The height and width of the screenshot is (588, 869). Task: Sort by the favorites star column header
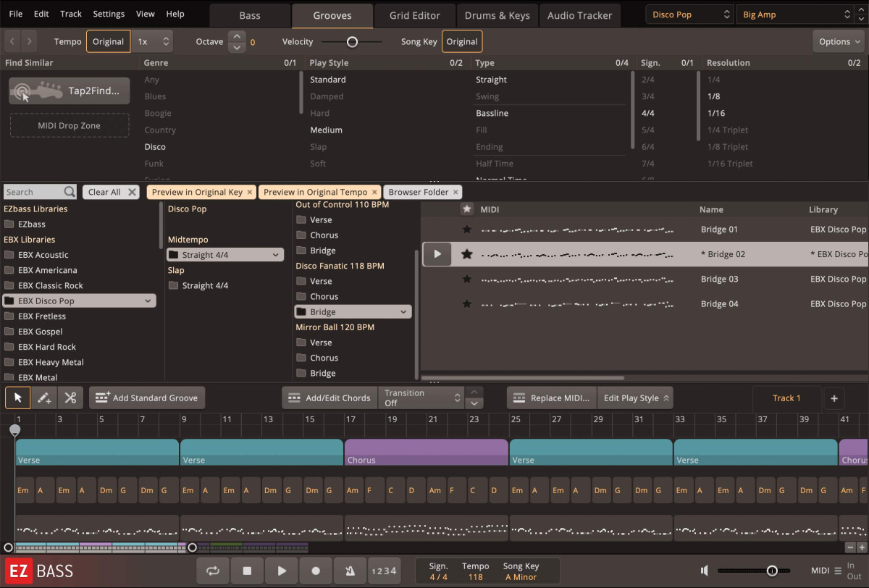(467, 209)
